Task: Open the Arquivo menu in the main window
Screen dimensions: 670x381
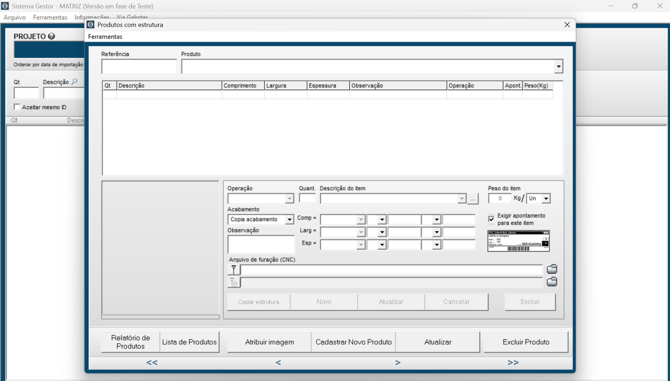Action: 15,18
